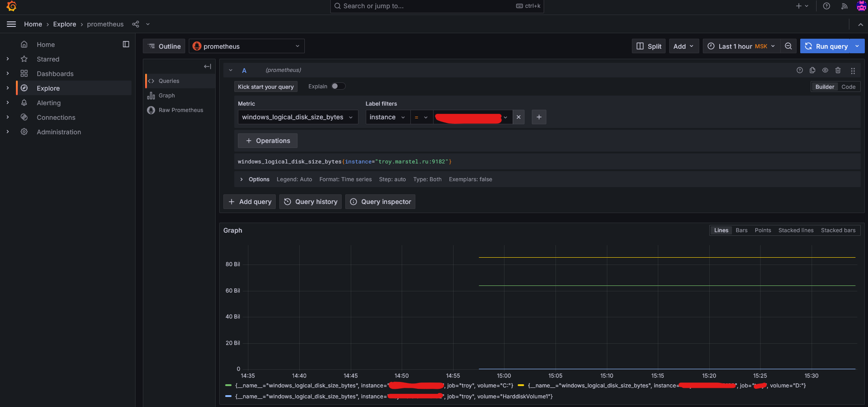Image resolution: width=868 pixels, height=407 pixels.
Task: Open the hamburger navigation menu
Action: tap(11, 24)
